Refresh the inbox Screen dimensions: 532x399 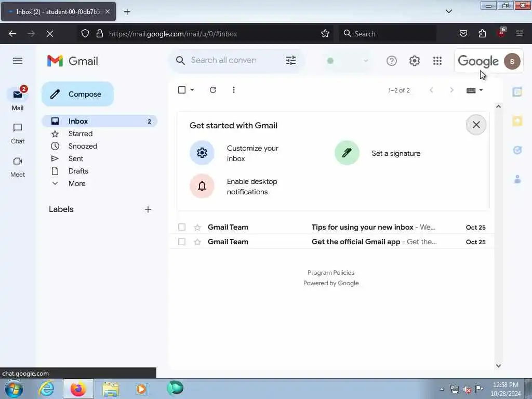click(213, 90)
